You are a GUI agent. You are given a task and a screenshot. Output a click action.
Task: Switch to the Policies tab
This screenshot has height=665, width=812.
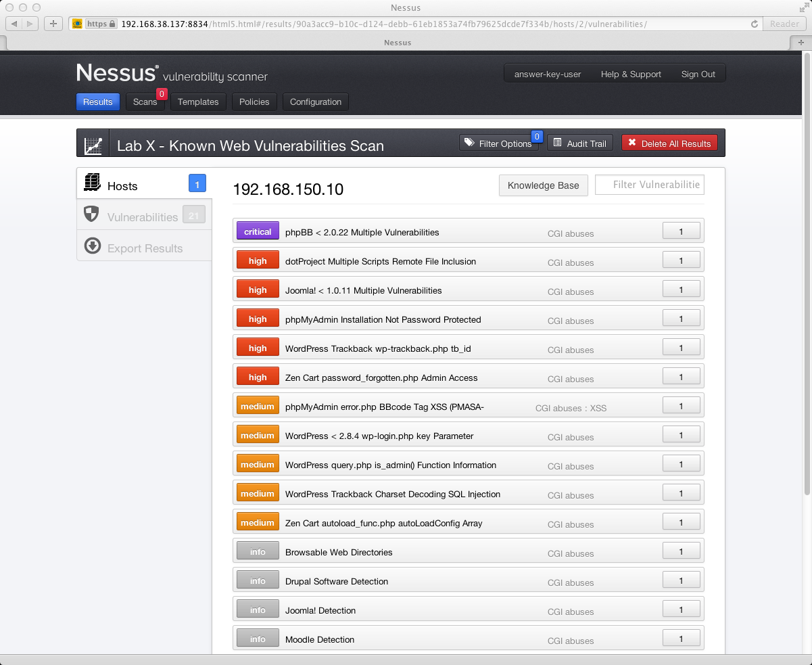254,102
